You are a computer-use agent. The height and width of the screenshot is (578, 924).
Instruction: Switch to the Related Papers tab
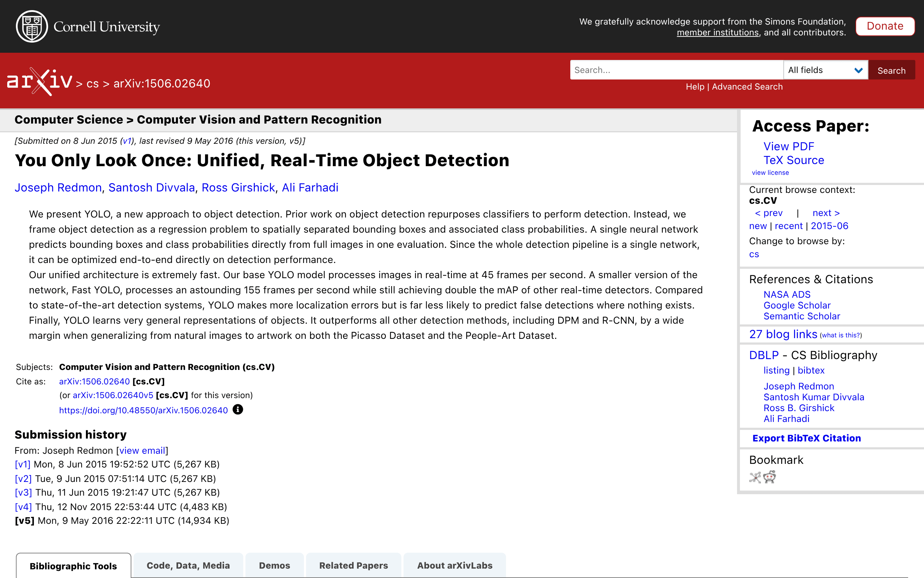point(354,565)
